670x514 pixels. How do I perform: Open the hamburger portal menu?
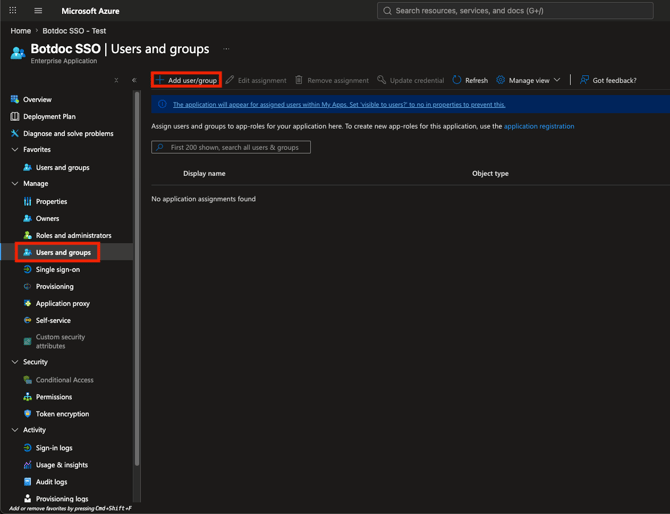pyautogui.click(x=38, y=11)
